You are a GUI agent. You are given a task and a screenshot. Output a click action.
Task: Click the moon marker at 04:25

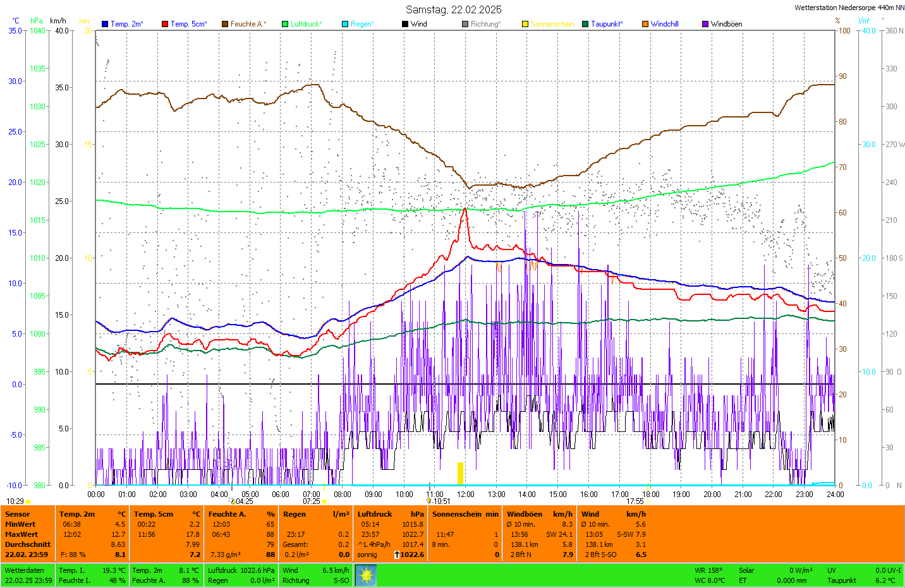pos(233,501)
